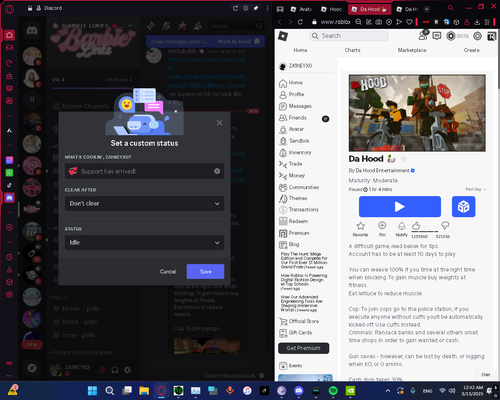500x400 pixels.
Task: Open history icon in Opera sidebar
Action: pos(9,257)
